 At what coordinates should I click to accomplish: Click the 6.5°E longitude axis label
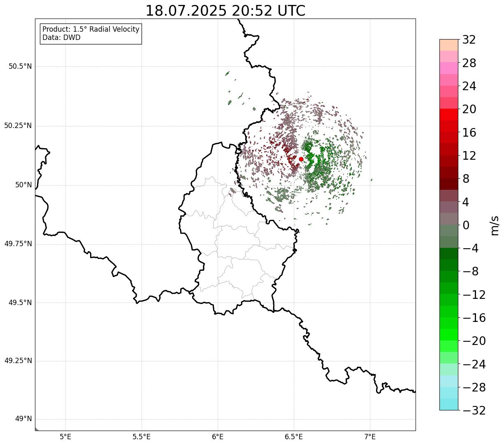[294, 437]
